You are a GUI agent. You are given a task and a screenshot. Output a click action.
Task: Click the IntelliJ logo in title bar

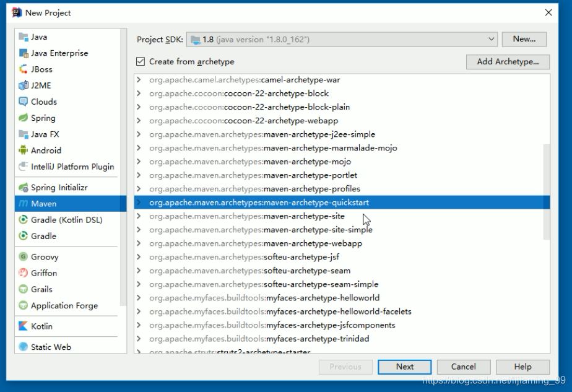[x=17, y=12]
